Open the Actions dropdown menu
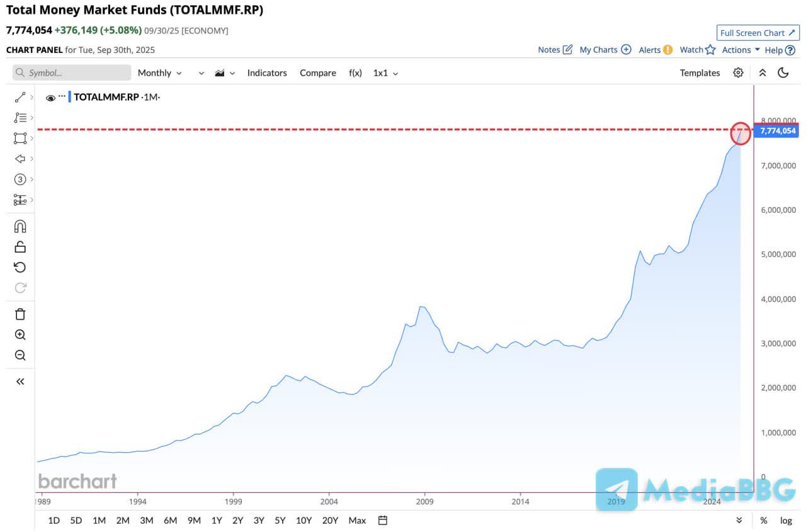The height and width of the screenshot is (532, 806). pos(741,50)
